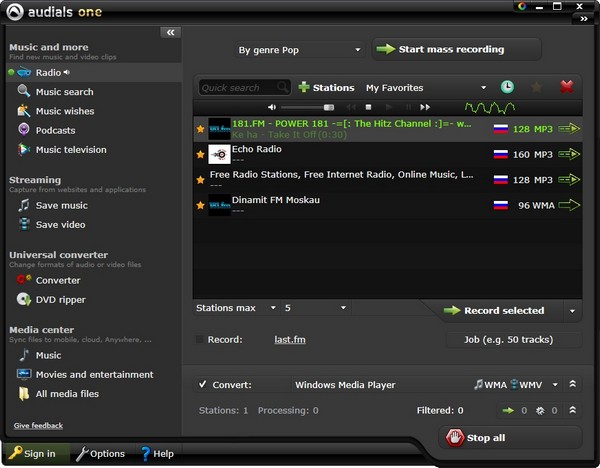
Task: Open the My Favorites dropdown
Action: [x=426, y=88]
